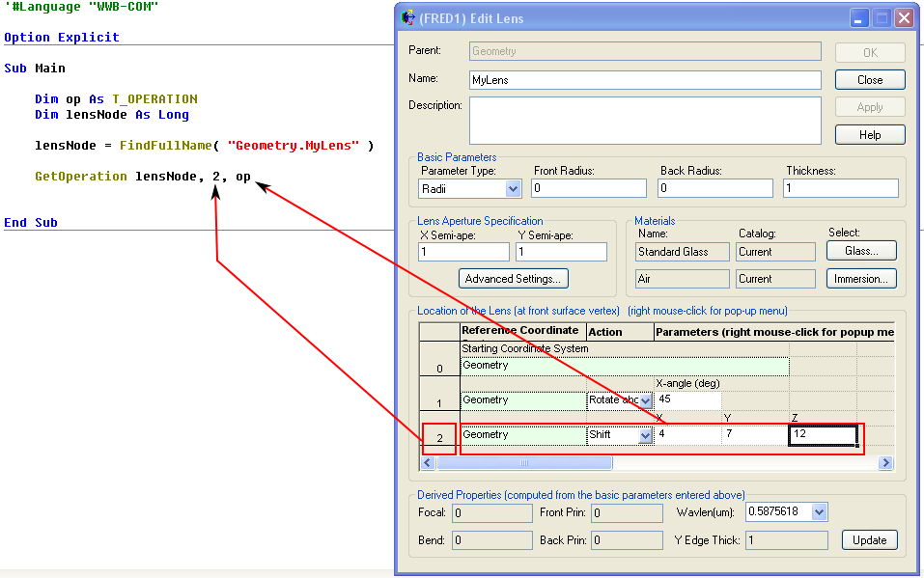The height and width of the screenshot is (578, 924).
Task: Click in the Name field containing MyLens
Action: [x=644, y=80]
